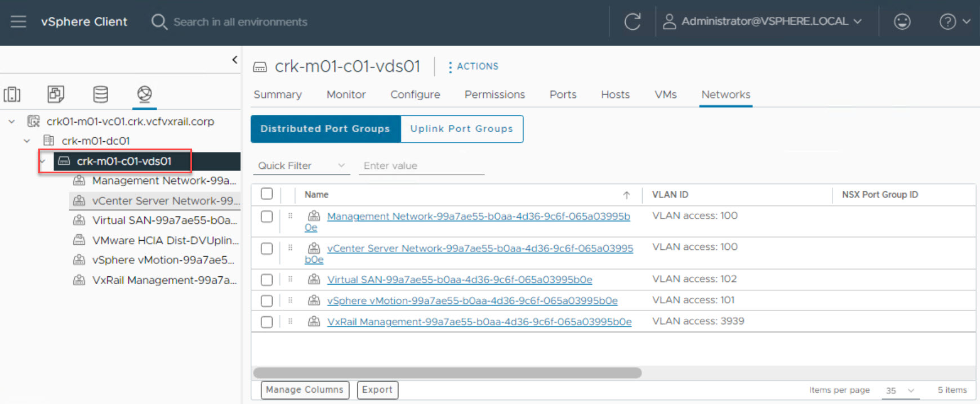Switch to the Configure tab
The height and width of the screenshot is (404, 980).
[415, 95]
